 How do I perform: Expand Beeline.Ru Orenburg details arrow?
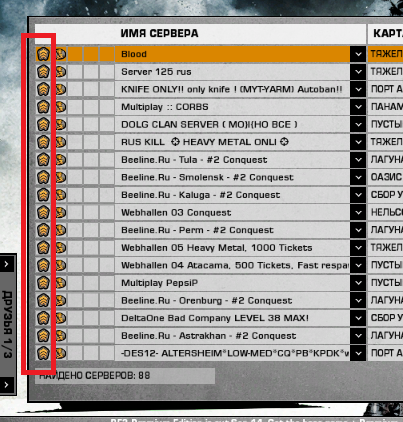358,301
